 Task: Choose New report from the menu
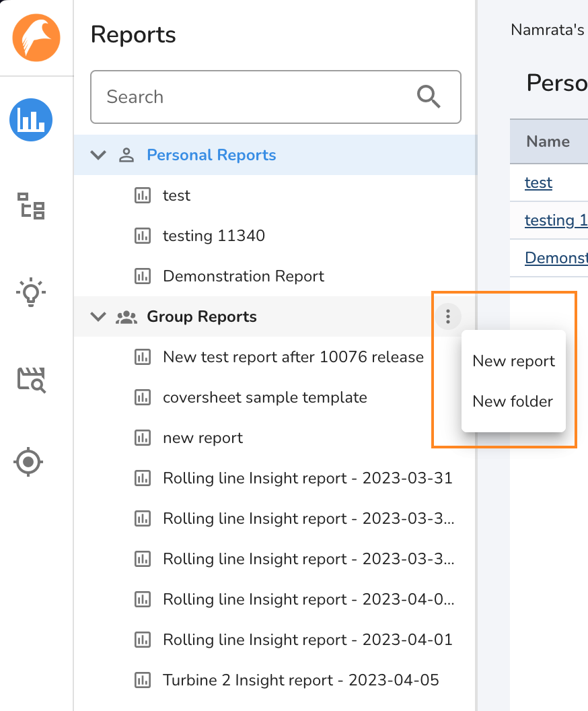pyautogui.click(x=513, y=361)
